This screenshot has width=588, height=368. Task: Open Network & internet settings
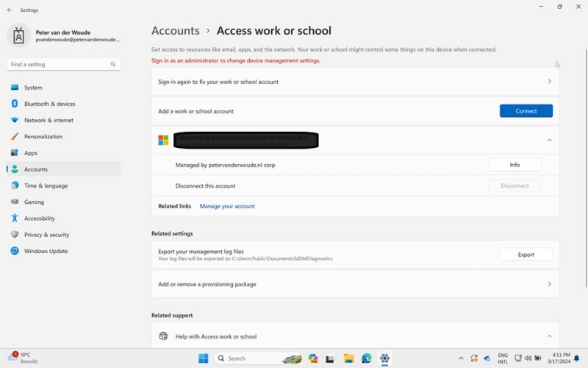63,120
